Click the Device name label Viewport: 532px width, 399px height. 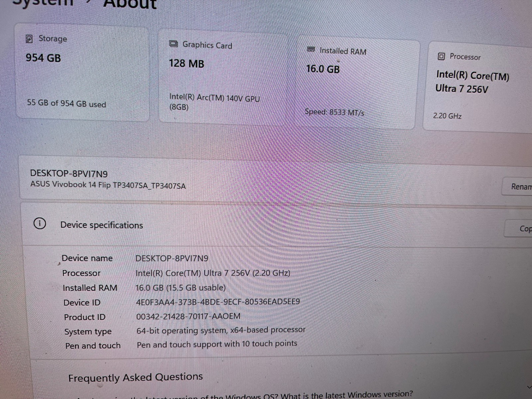tap(87, 258)
